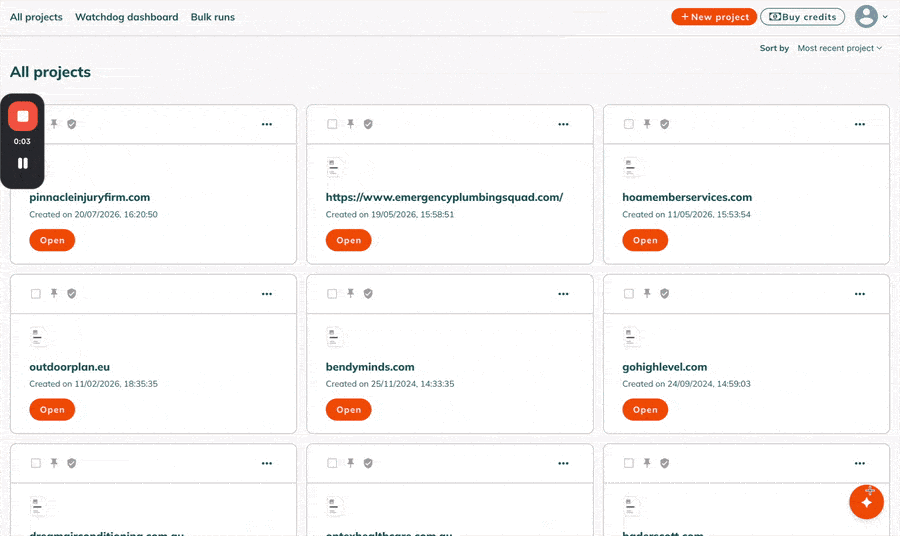Click document icon on bendyminds.com card

point(334,337)
